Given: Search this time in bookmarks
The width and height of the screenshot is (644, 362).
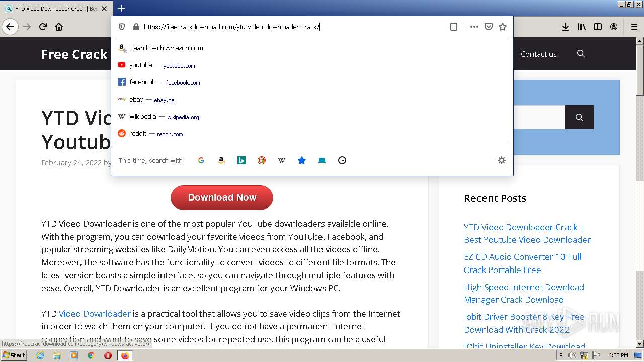Looking at the screenshot, I should click(302, 160).
